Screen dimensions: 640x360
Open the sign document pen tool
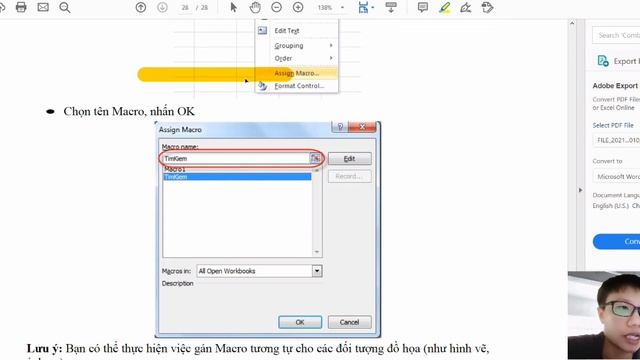(x=466, y=7)
